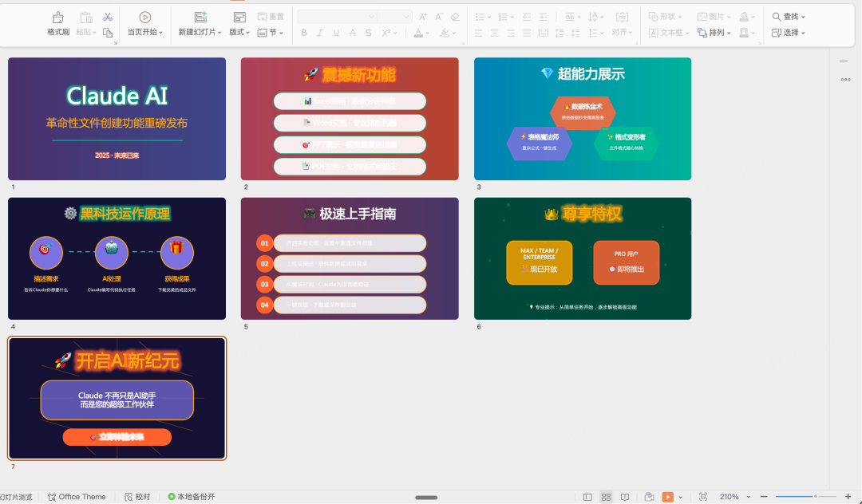Start slideshow from current slide (当页开始)
Image resolution: width=862 pixels, height=504 pixels.
145,24
